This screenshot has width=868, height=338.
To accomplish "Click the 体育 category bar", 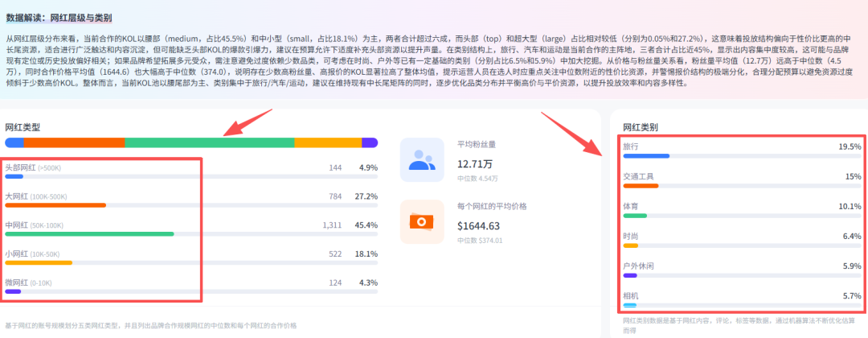I will tap(743, 216).
